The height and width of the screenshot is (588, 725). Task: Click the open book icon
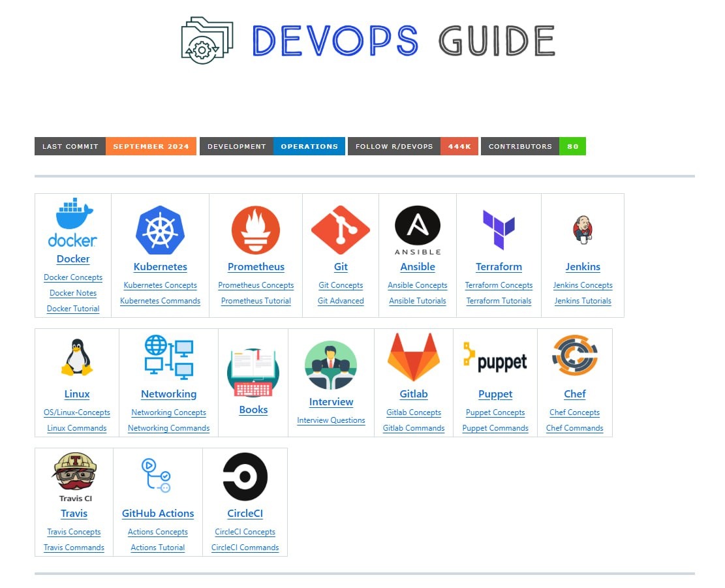click(x=253, y=373)
